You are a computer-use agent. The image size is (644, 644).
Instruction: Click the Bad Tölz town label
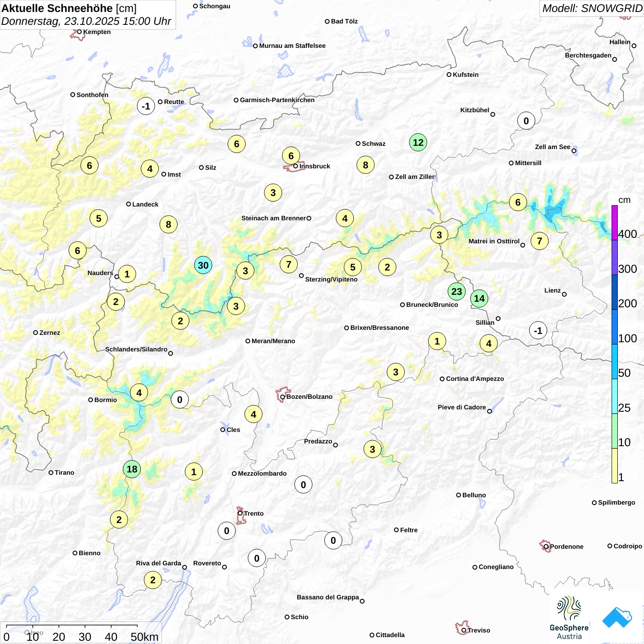tap(344, 21)
